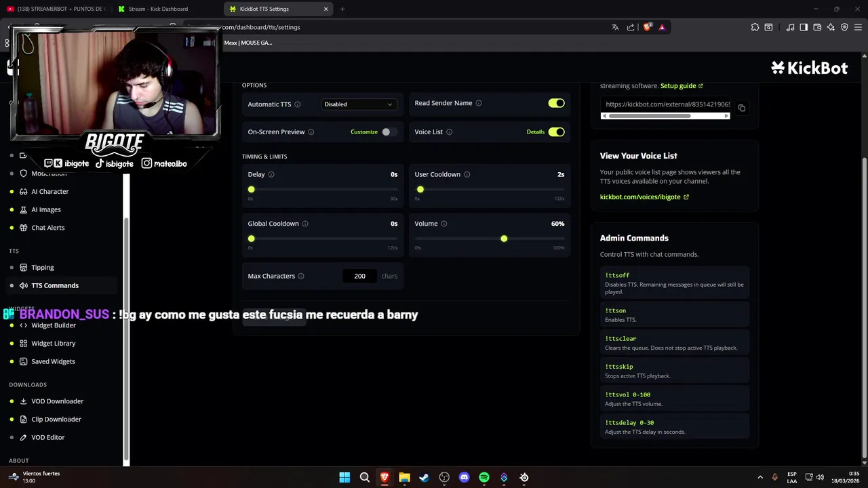Click the Tipping icon in sidebar
Image resolution: width=868 pixels, height=488 pixels.
click(23, 268)
